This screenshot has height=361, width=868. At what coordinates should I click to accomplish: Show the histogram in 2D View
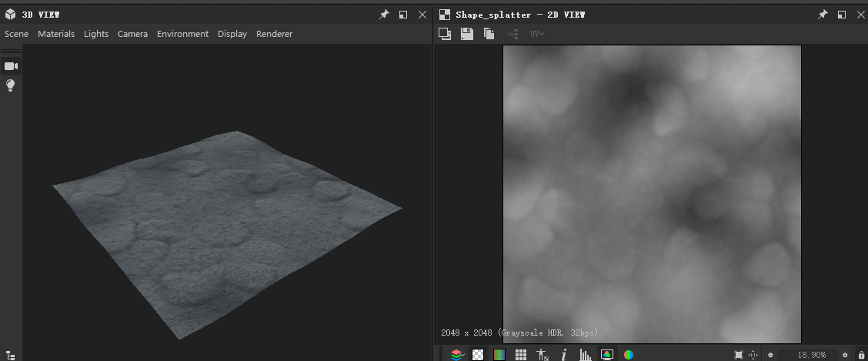coord(585,355)
